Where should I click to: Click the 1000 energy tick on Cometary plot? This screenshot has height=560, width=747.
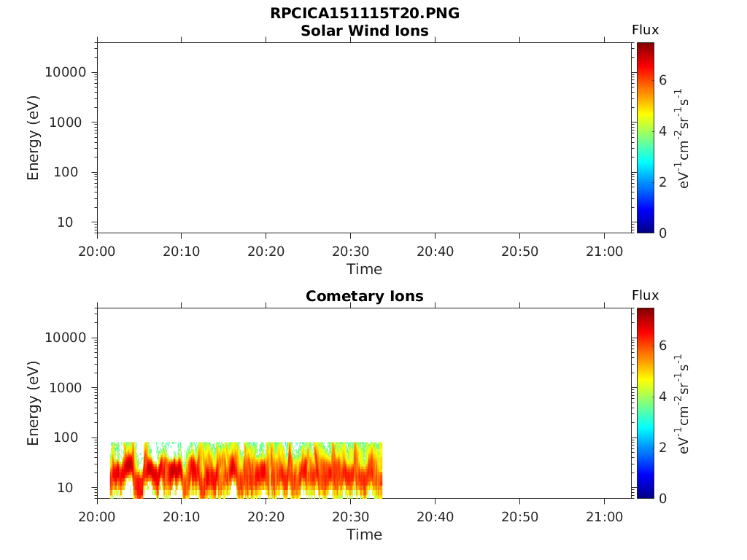[x=66, y=388]
